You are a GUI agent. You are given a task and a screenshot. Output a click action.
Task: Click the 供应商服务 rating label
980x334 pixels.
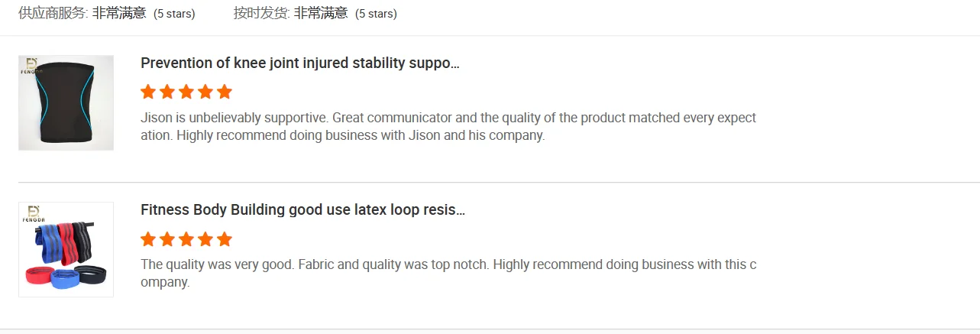[x=53, y=13]
